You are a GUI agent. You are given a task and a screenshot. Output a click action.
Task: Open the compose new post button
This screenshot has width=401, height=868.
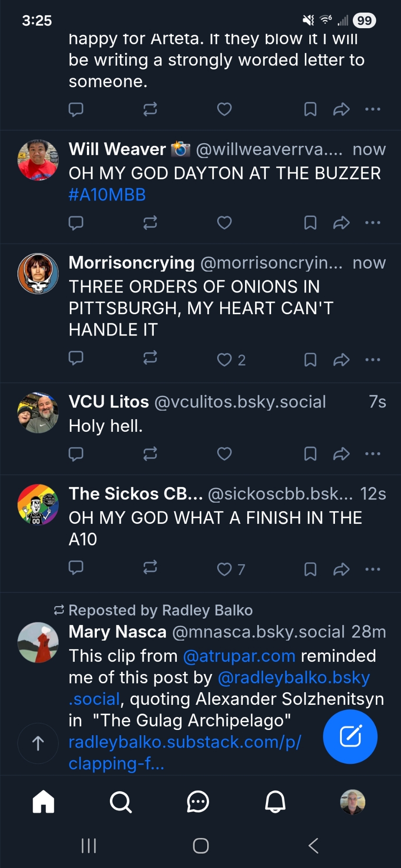pyautogui.click(x=350, y=736)
